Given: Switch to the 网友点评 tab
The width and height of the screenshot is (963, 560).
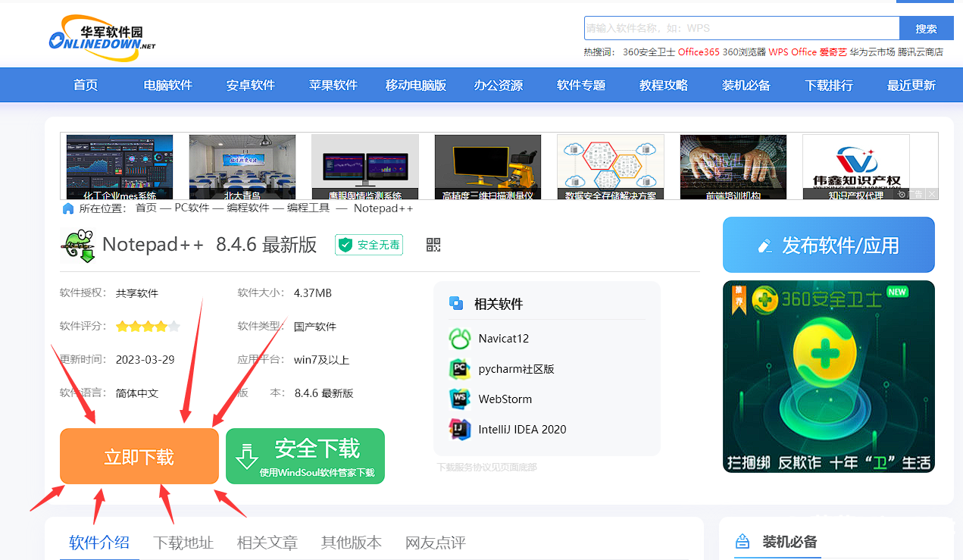Looking at the screenshot, I should click(x=435, y=543).
